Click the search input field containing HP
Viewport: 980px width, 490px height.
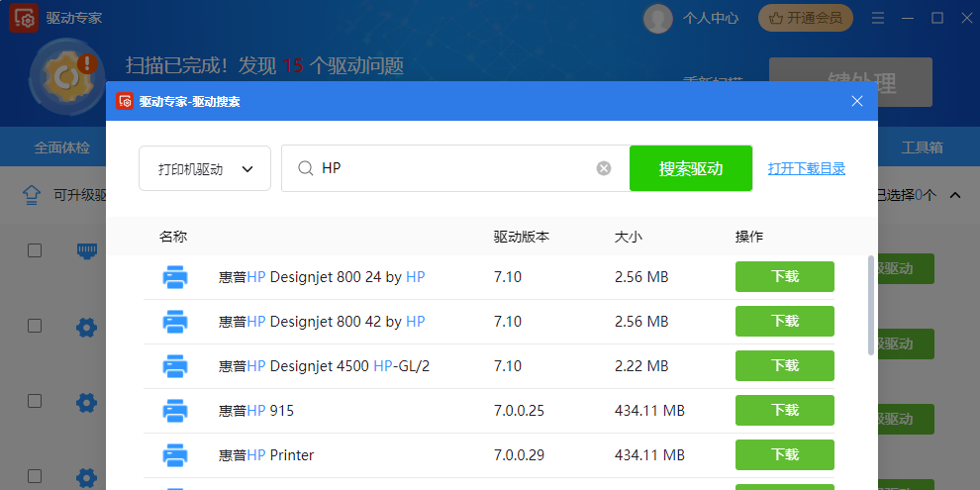pos(456,168)
